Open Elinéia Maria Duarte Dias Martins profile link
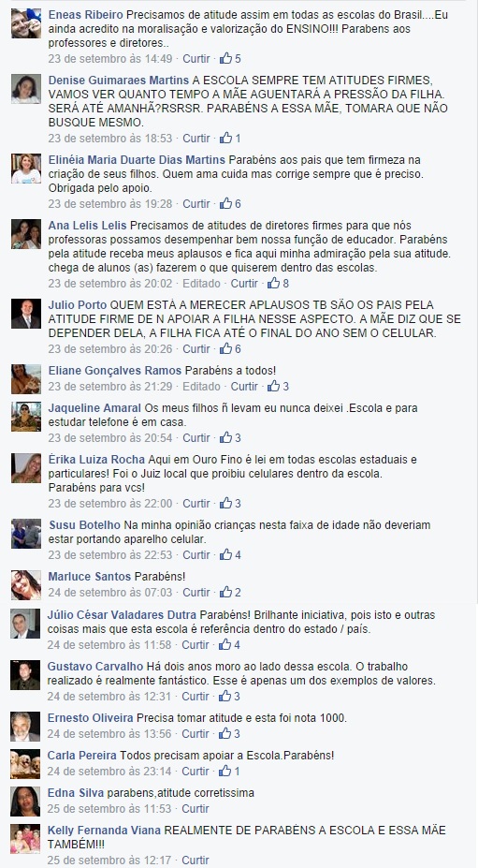The width and height of the screenshot is (478, 868). [137, 160]
